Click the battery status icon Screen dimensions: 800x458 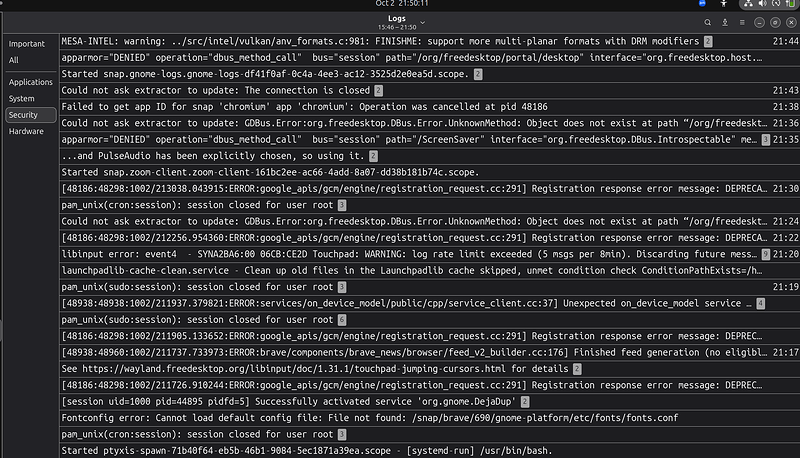coord(790,4)
